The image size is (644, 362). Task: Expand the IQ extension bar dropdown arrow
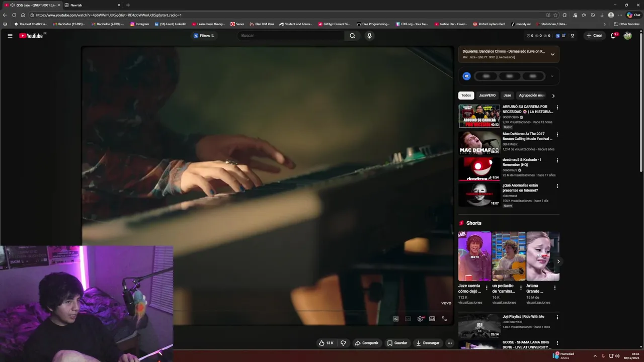[x=552, y=76]
